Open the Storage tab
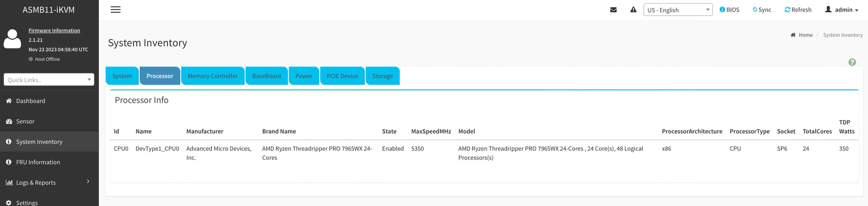Screen dimensions: 868x206 pyautogui.click(x=382, y=76)
